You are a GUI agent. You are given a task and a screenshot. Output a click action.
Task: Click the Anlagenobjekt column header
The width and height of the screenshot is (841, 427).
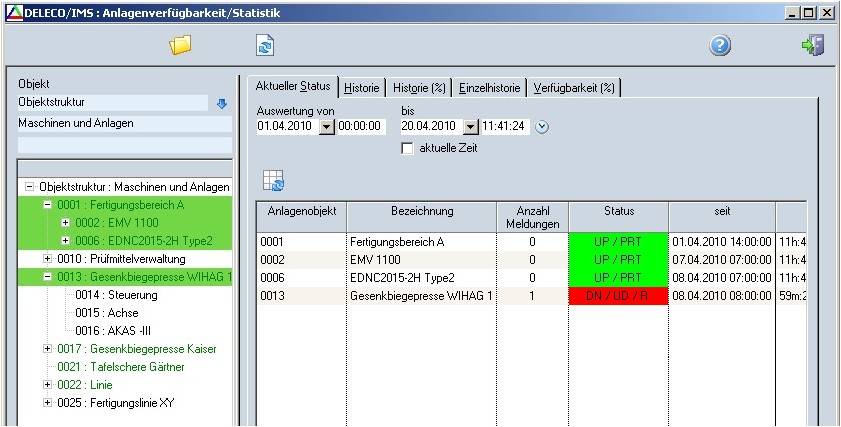pos(301,211)
